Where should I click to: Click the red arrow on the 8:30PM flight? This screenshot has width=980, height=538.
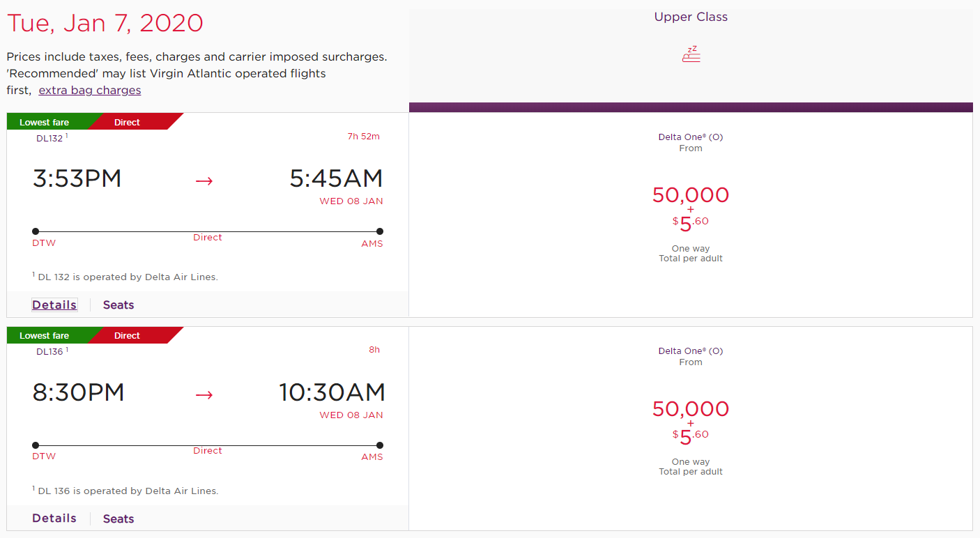click(x=204, y=395)
